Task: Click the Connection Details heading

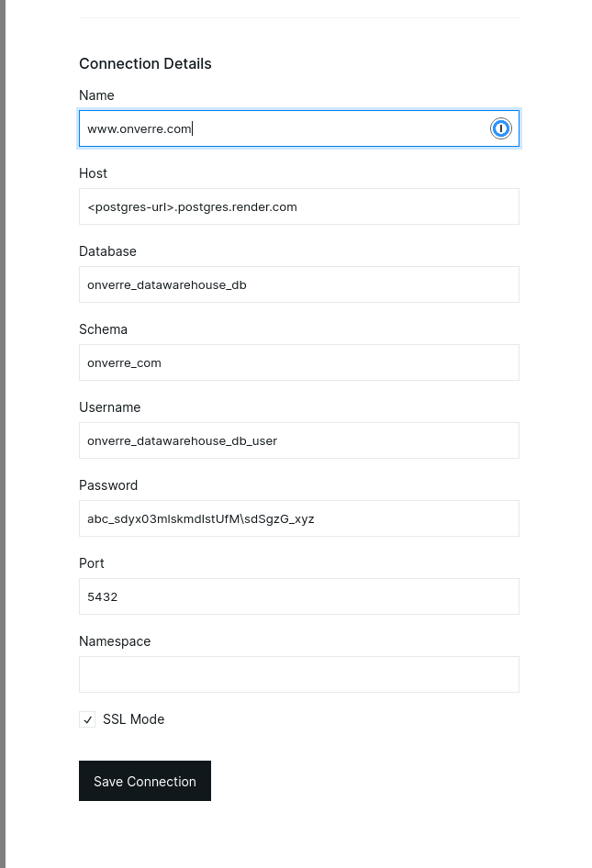Action: 145,63
